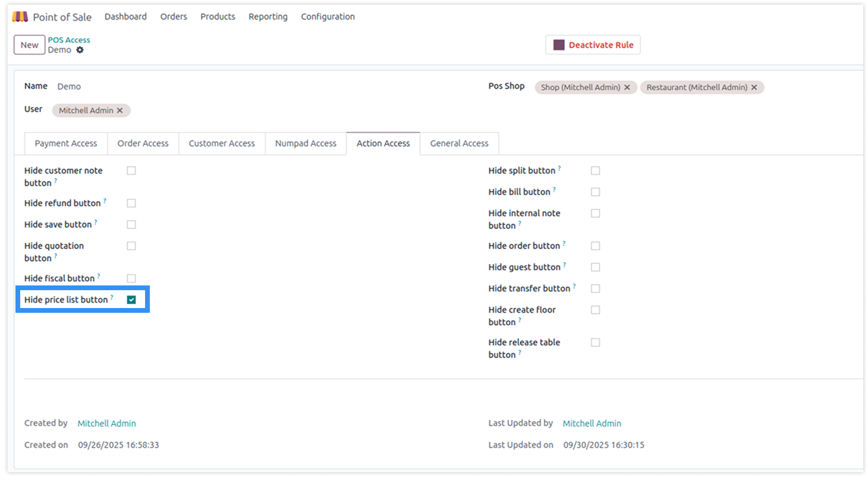The width and height of the screenshot is (868, 490).
Task: Uncheck the Hide price list button checkbox
Action: click(131, 300)
